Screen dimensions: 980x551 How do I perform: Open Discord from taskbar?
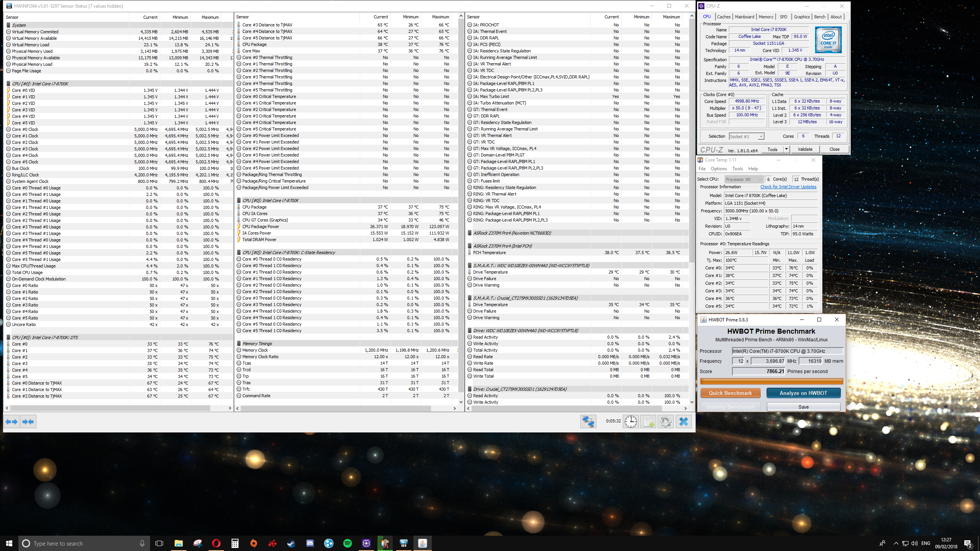pyautogui.click(x=310, y=543)
